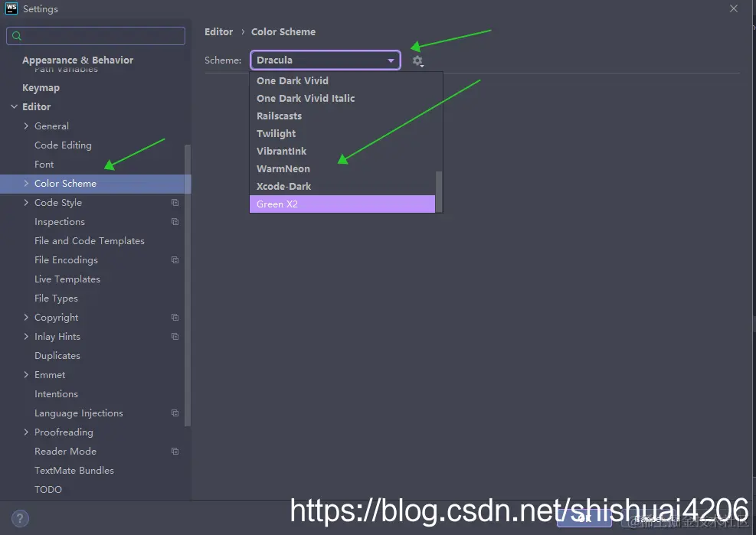The height and width of the screenshot is (535, 756).
Task: Select One Dark Vivid scheme
Action: click(342, 81)
